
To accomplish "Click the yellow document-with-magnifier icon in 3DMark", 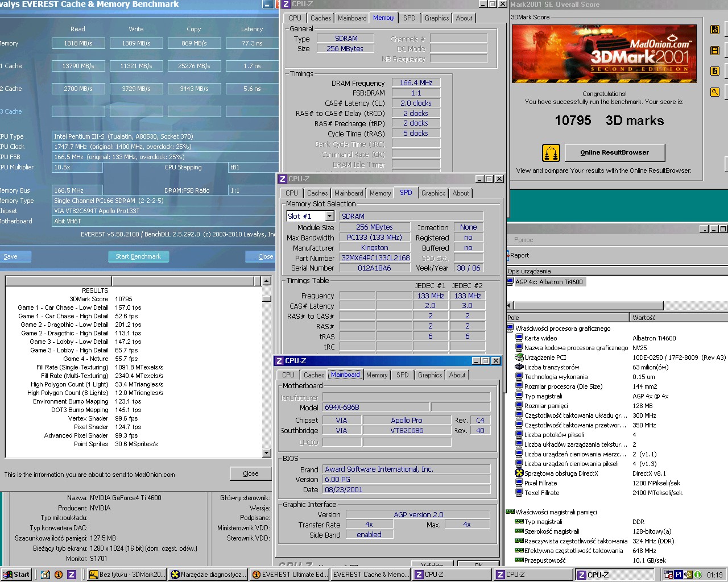I will pos(715,71).
